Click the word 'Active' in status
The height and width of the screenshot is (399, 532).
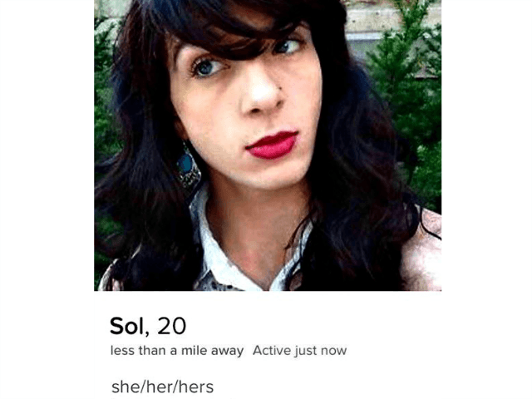[272, 350]
